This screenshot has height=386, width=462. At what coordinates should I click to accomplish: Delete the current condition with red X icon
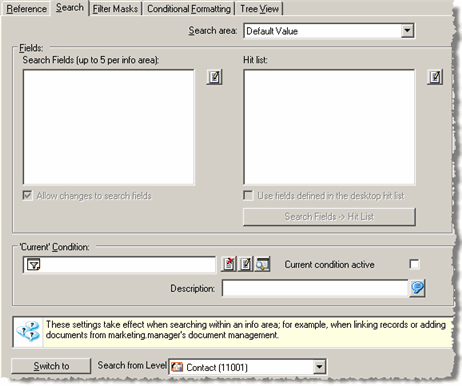pos(229,264)
